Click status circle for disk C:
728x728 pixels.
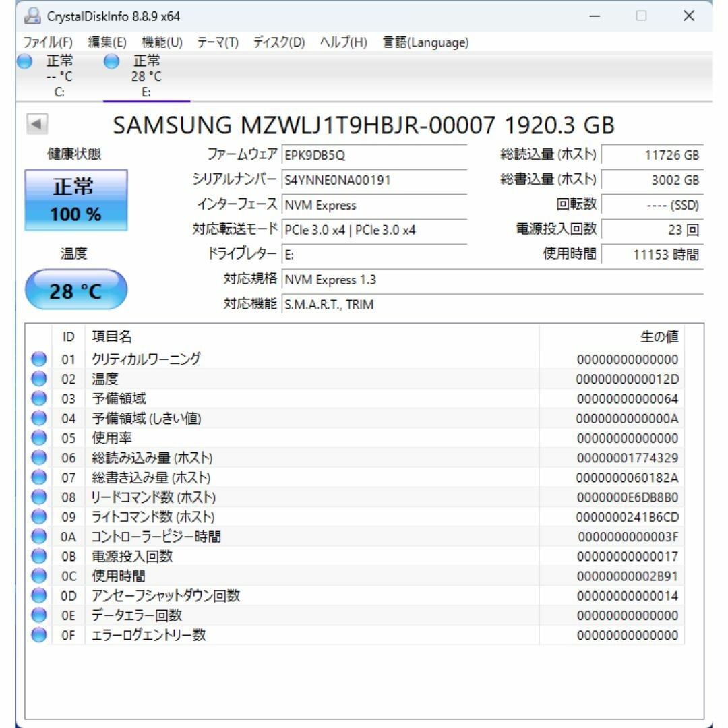[25, 62]
